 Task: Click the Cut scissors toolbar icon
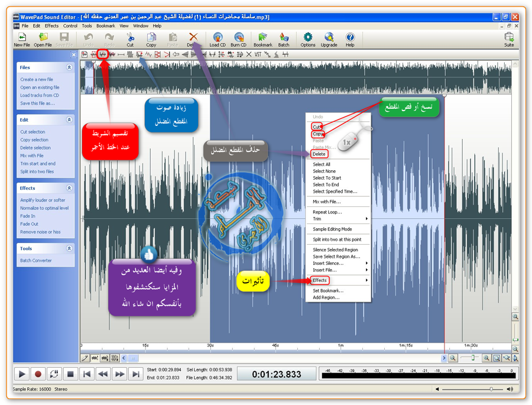(x=130, y=40)
